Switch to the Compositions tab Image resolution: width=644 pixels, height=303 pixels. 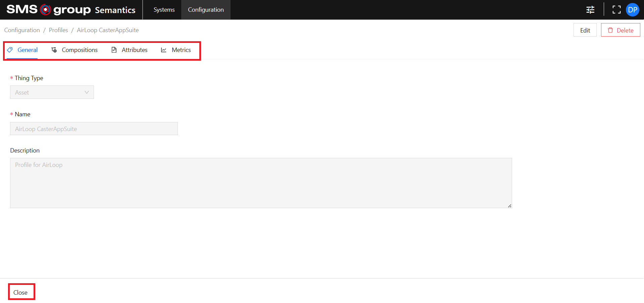click(75, 50)
